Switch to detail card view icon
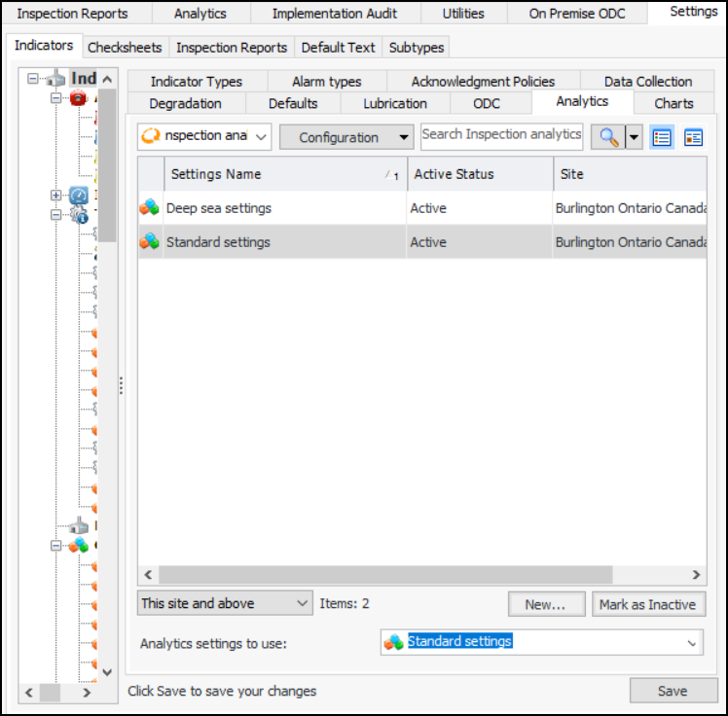 [x=693, y=137]
